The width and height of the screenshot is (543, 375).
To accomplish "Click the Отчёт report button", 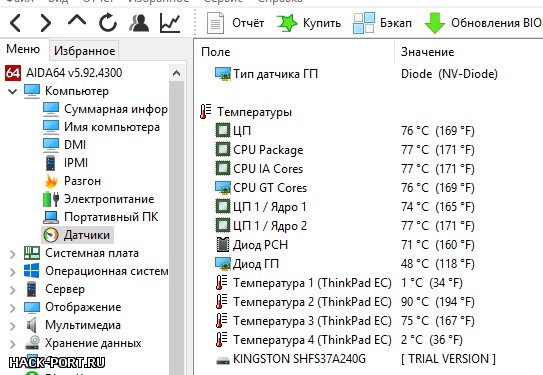I will coord(235,23).
